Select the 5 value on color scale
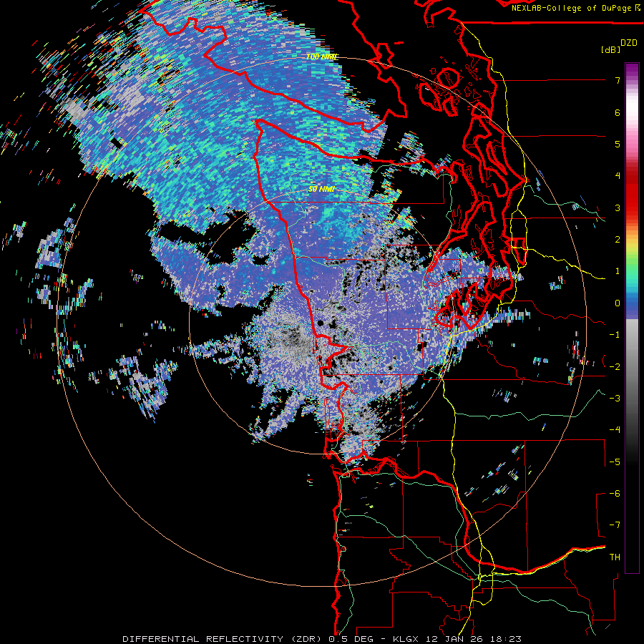644x644 pixels. click(x=618, y=144)
